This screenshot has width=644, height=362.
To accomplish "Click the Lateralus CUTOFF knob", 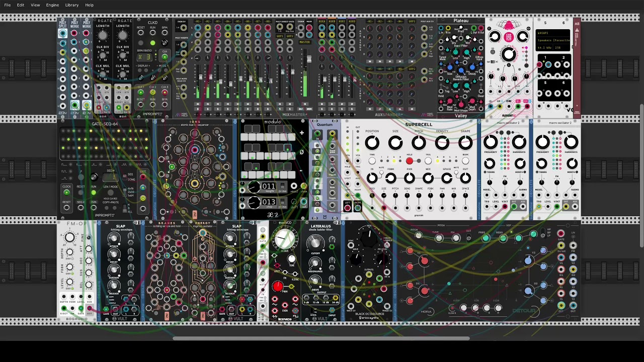I will point(315,243).
